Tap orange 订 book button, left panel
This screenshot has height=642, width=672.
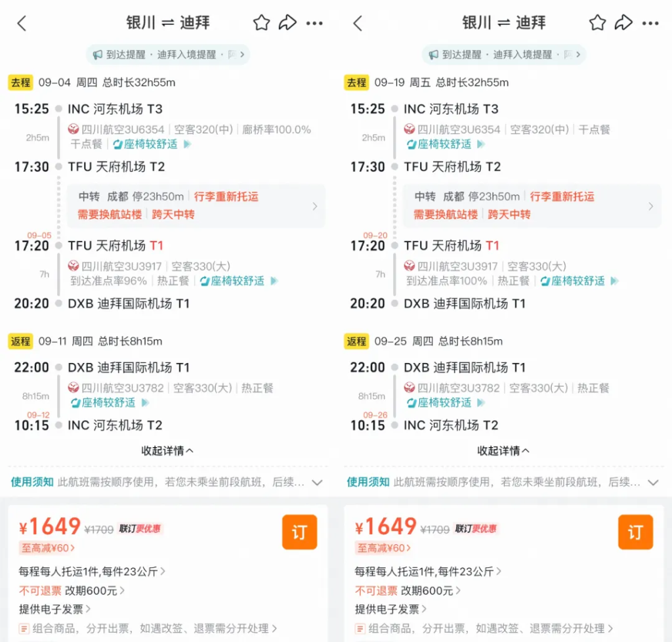pos(299,532)
